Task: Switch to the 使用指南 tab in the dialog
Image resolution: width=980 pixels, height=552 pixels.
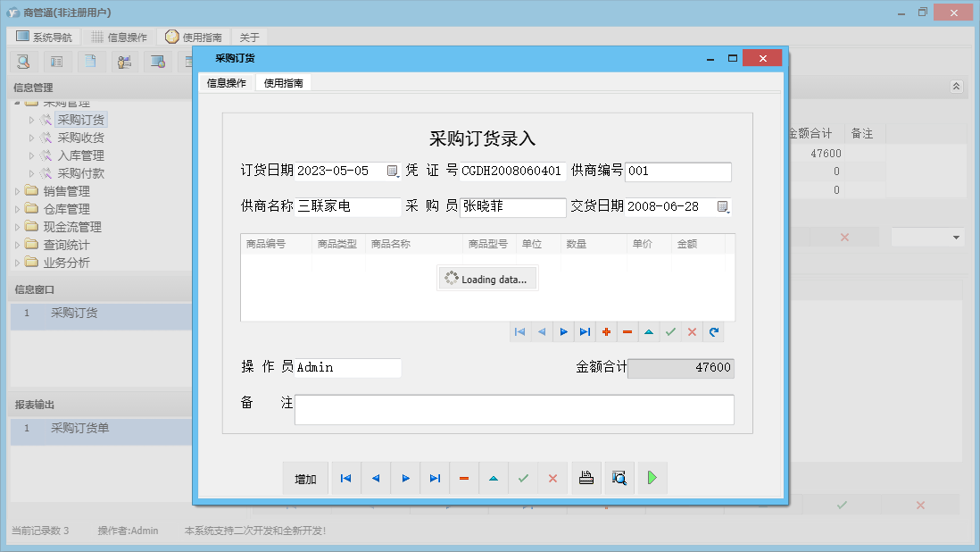Action: [284, 82]
